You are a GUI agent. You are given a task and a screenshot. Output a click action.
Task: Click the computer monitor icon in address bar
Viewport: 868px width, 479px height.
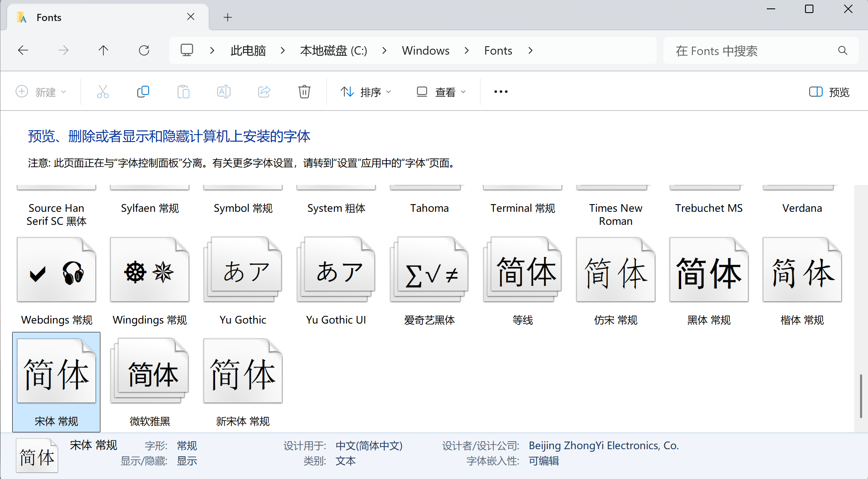tap(187, 50)
